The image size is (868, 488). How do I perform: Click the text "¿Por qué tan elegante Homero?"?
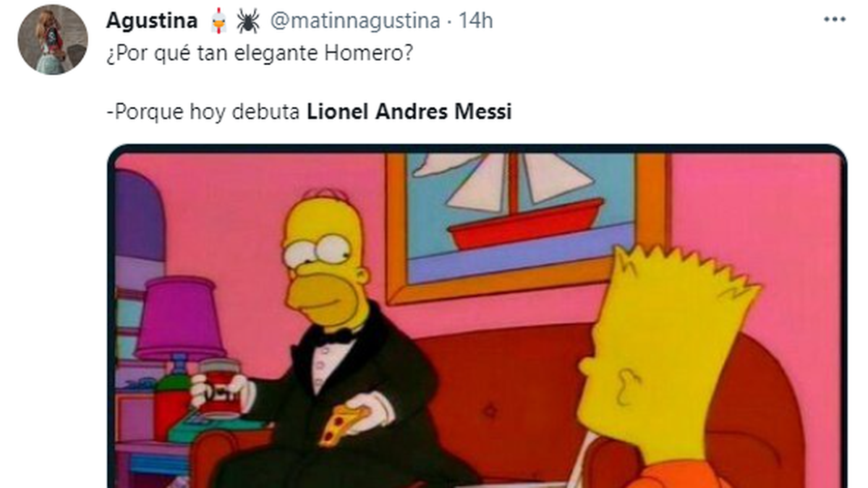pyautogui.click(x=259, y=55)
